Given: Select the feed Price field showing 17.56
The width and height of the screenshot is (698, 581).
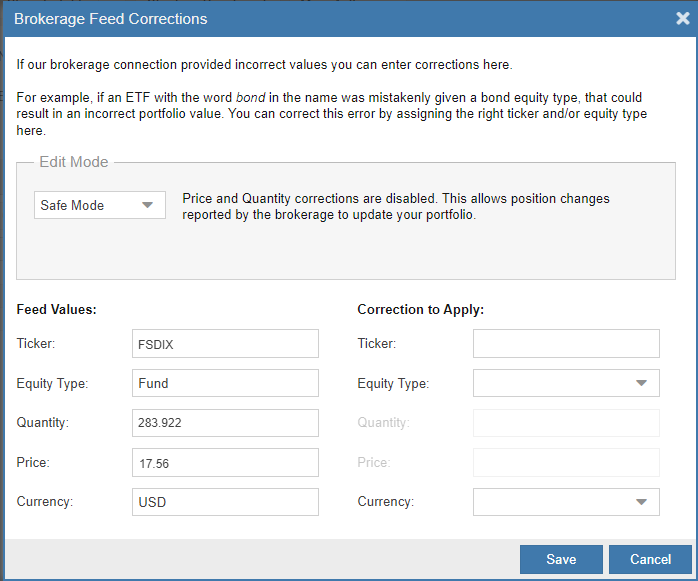Looking at the screenshot, I should pos(225,463).
